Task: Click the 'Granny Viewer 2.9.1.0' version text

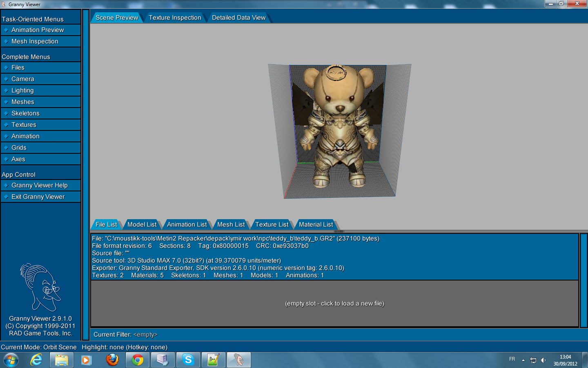Action: point(40,319)
